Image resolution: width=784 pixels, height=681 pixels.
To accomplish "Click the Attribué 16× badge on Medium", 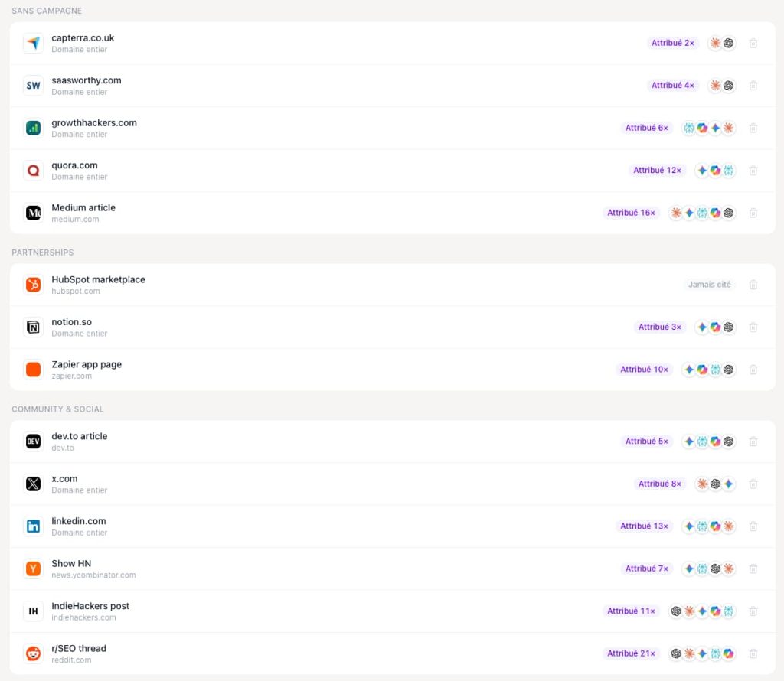I will 631,213.
